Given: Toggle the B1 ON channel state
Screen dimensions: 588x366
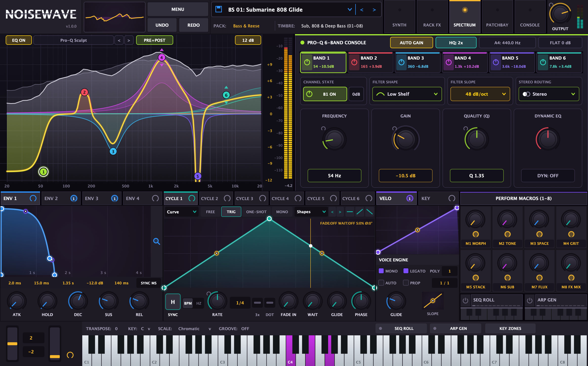Looking at the screenshot, I should (325, 94).
